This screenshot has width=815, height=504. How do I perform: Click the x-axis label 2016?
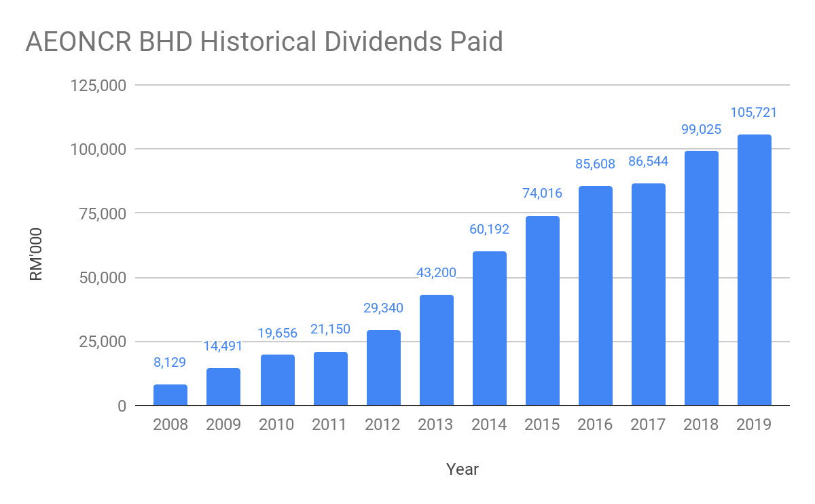click(x=596, y=425)
